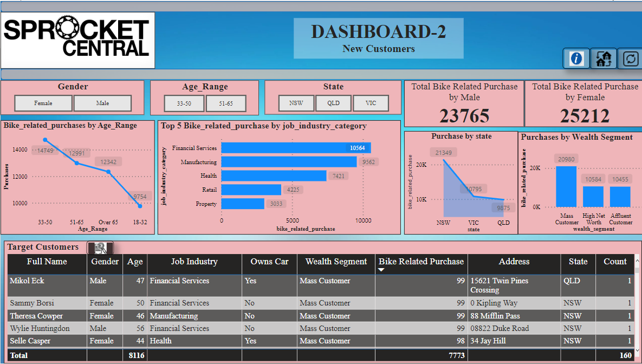Select the 51-65 age range filter
The width and height of the screenshot is (642, 364).
tap(226, 103)
